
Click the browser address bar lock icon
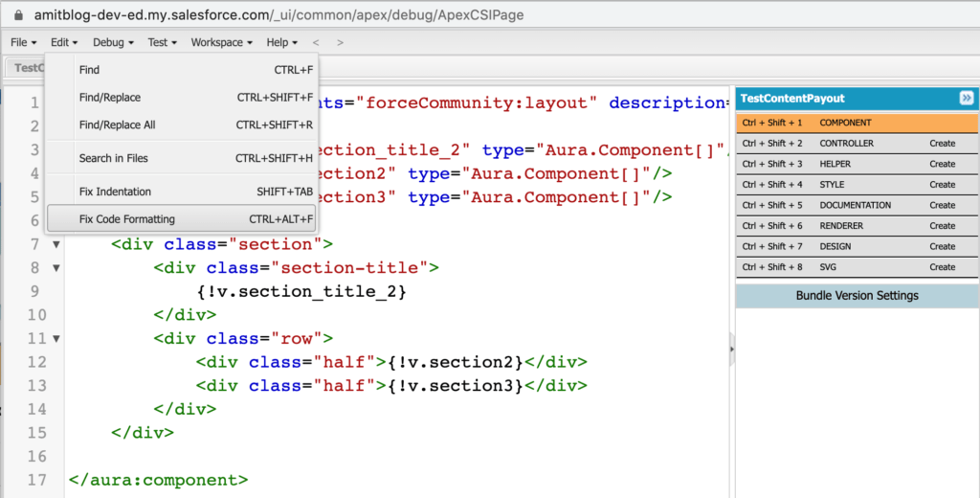tap(16, 15)
